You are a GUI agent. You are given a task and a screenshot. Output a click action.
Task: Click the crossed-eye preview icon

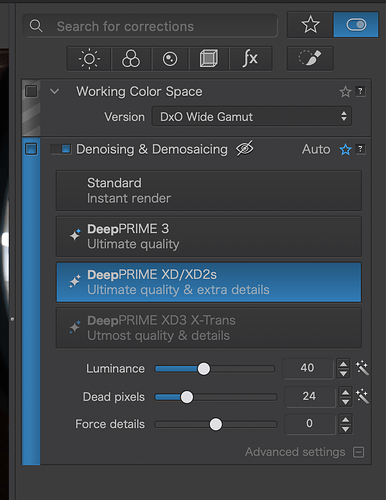245,148
